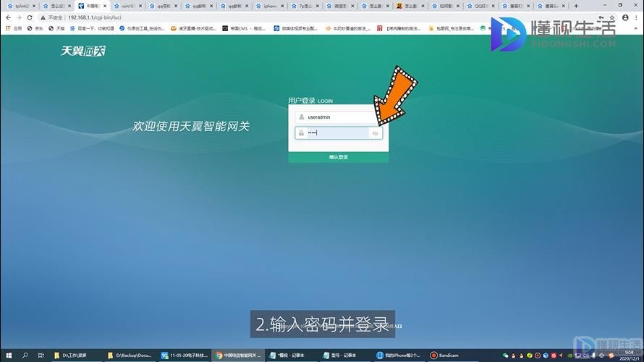
Task: Open the Chrome profile avatar icon
Action: pyautogui.click(x=625, y=17)
